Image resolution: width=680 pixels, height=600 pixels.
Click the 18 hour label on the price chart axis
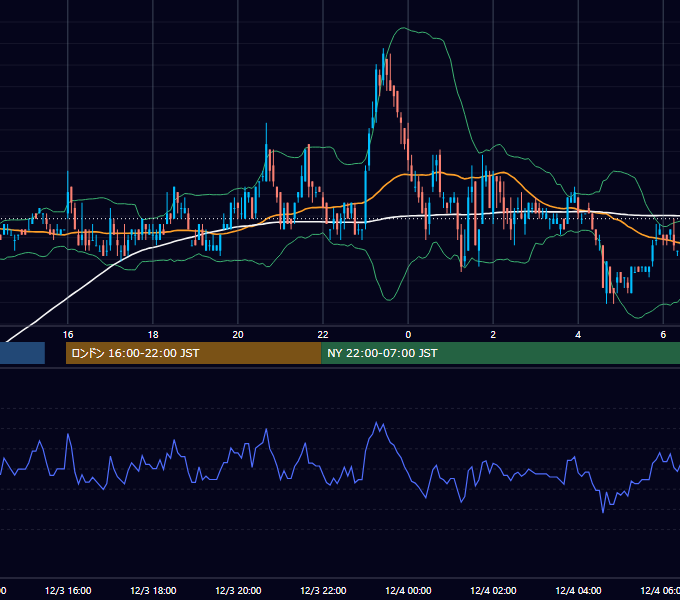pyautogui.click(x=153, y=335)
